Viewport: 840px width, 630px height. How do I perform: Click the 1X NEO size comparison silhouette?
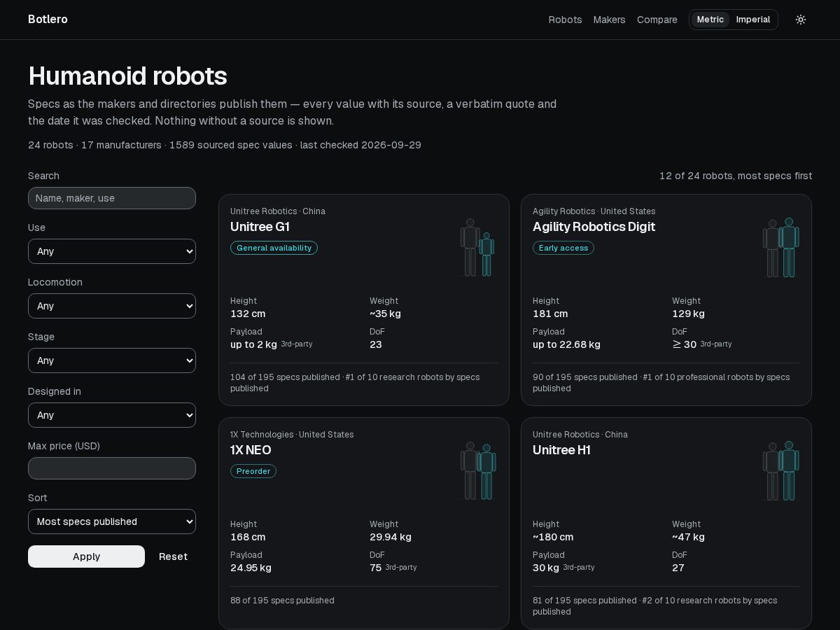pyautogui.click(x=477, y=470)
